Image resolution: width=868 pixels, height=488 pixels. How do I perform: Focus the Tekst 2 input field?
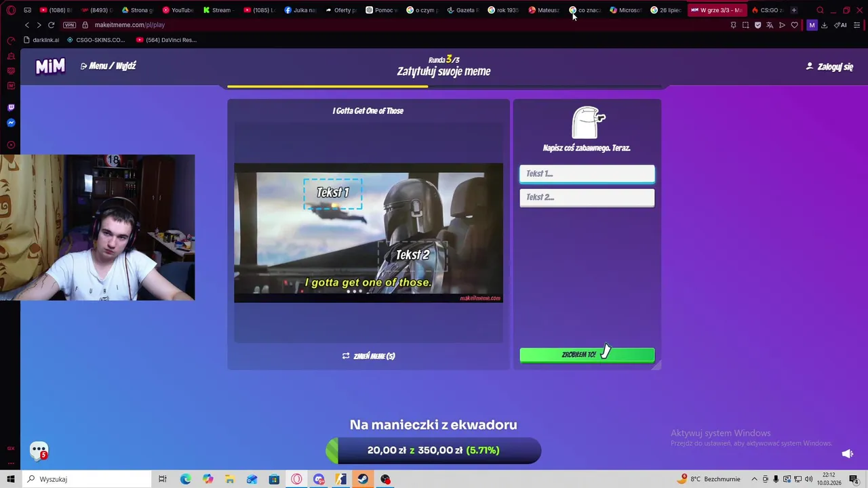click(x=587, y=197)
